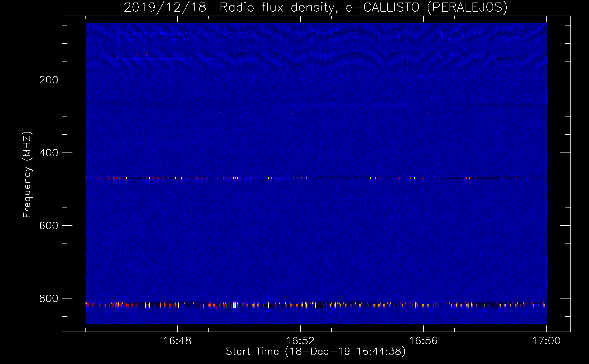Click the interference line near 470 MHz
Viewport: 589px width, 364px height.
click(316, 178)
